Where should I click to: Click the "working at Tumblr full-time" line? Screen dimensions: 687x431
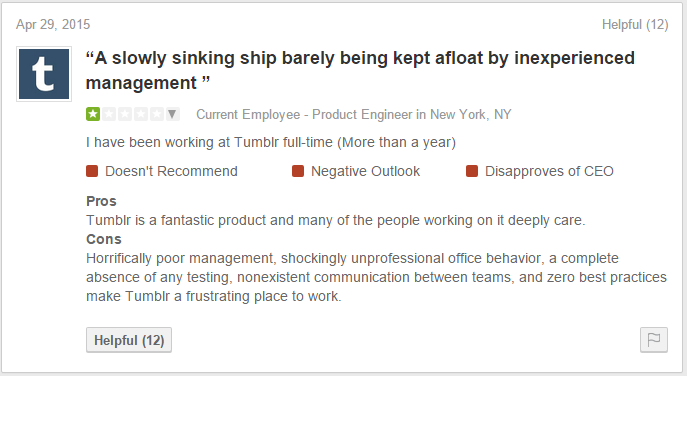point(270,142)
